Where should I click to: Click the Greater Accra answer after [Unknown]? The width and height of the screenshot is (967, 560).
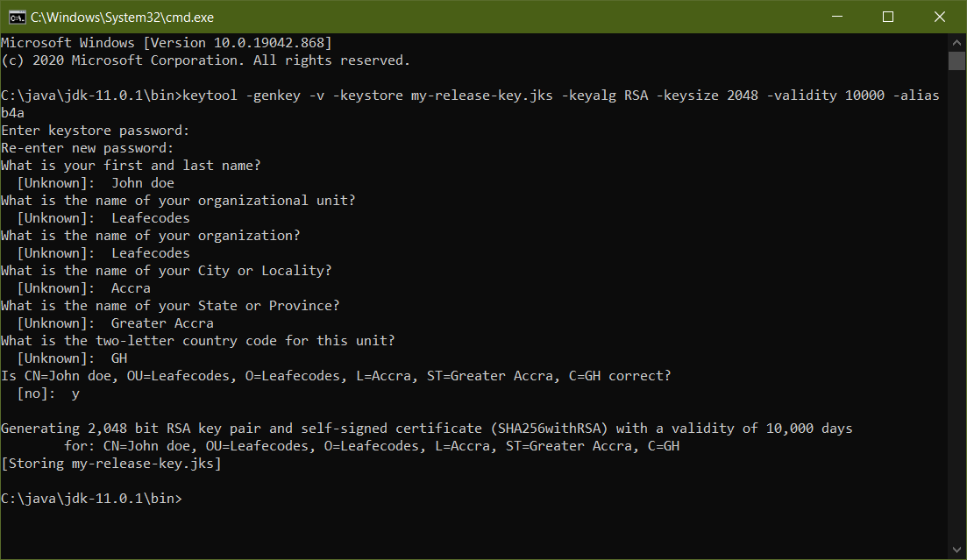pyautogui.click(x=162, y=323)
